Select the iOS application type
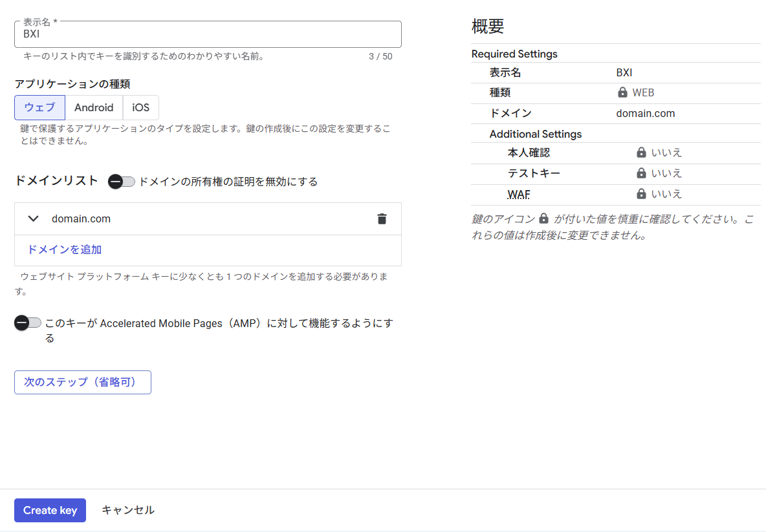Screen dimensions: 766x532 coord(140,107)
